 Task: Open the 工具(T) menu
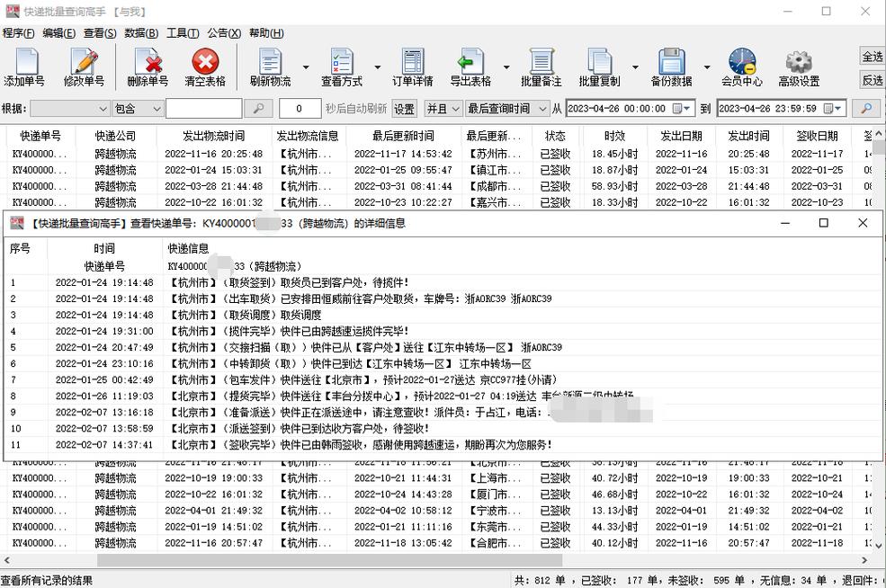pos(181,32)
